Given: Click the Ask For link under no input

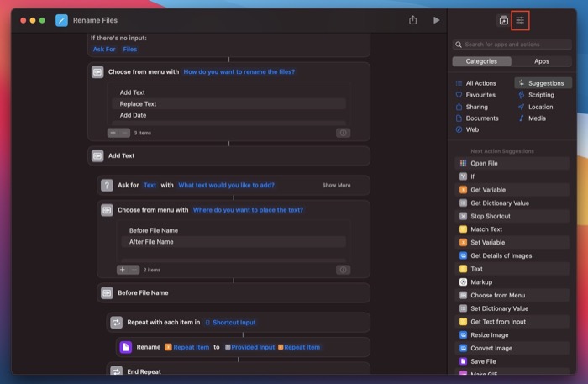Looking at the screenshot, I should (104, 49).
